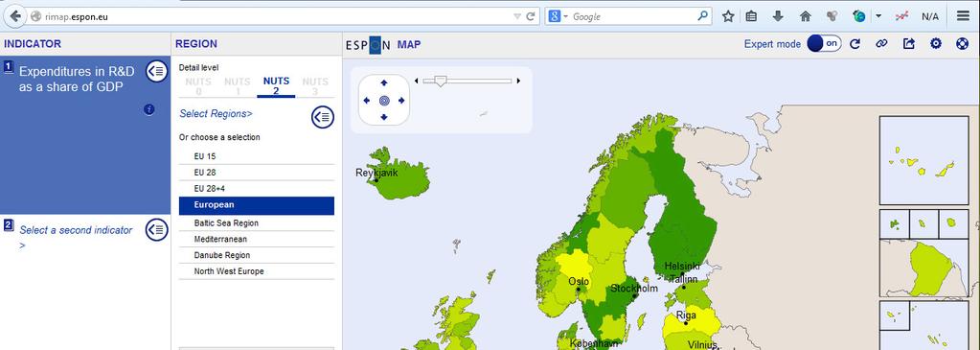Viewport: 980px width, 350px height.
Task: Click the Riga city label
Action: [x=686, y=315]
